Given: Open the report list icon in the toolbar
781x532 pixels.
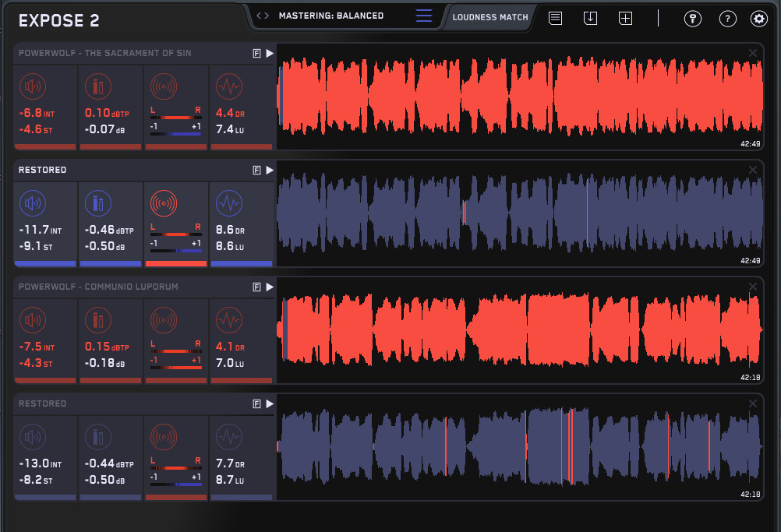Looking at the screenshot, I should coord(556,19).
